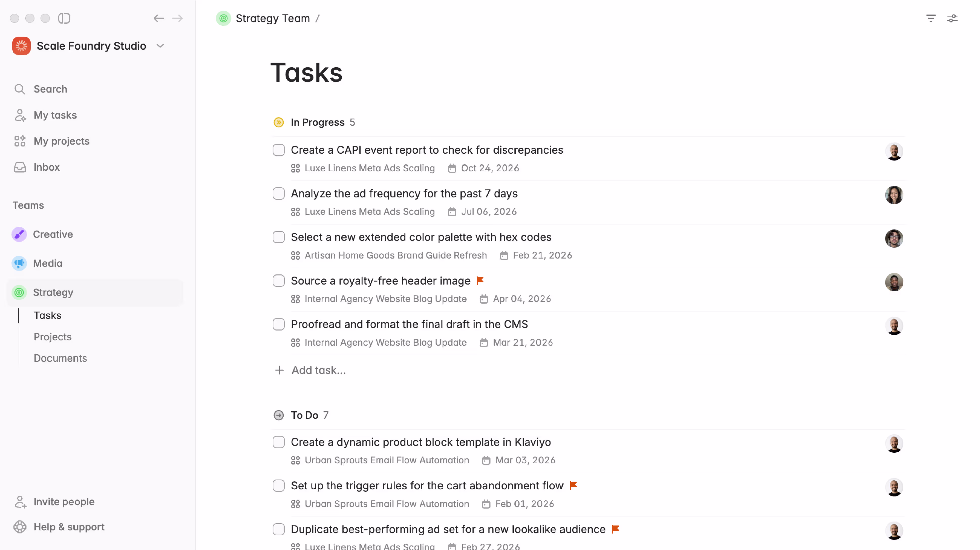This screenshot has width=980, height=550.
Task: Mark 'Analyze the ad frequency' task complete
Action: point(279,194)
